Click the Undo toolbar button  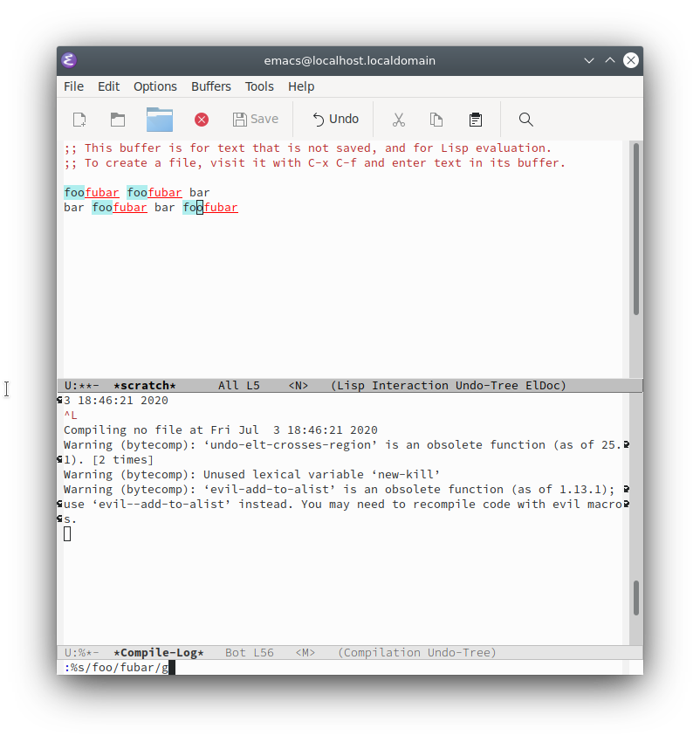point(335,120)
